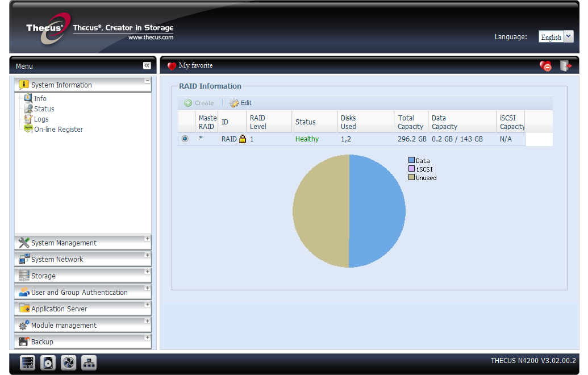Expand the System Management section
Viewport: 588px width, 375px height.
click(147, 239)
